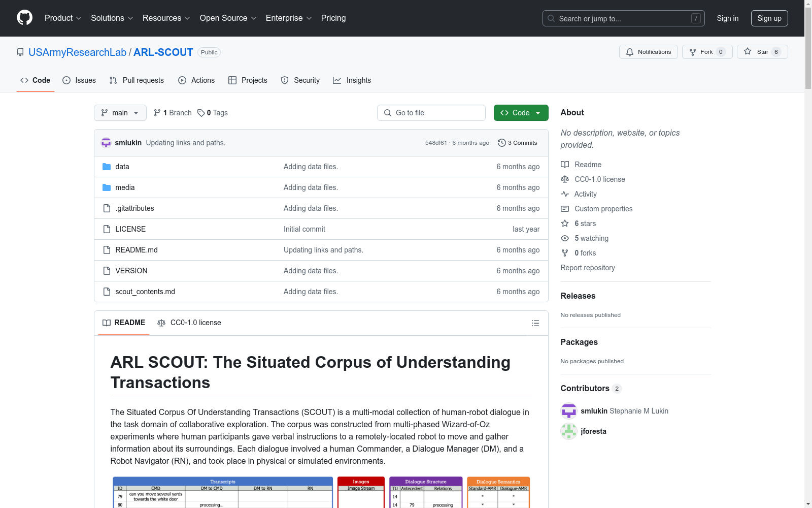Click the scale icon beside CC0-1.0 license
Image resolution: width=812 pixels, height=508 pixels.
click(565, 179)
